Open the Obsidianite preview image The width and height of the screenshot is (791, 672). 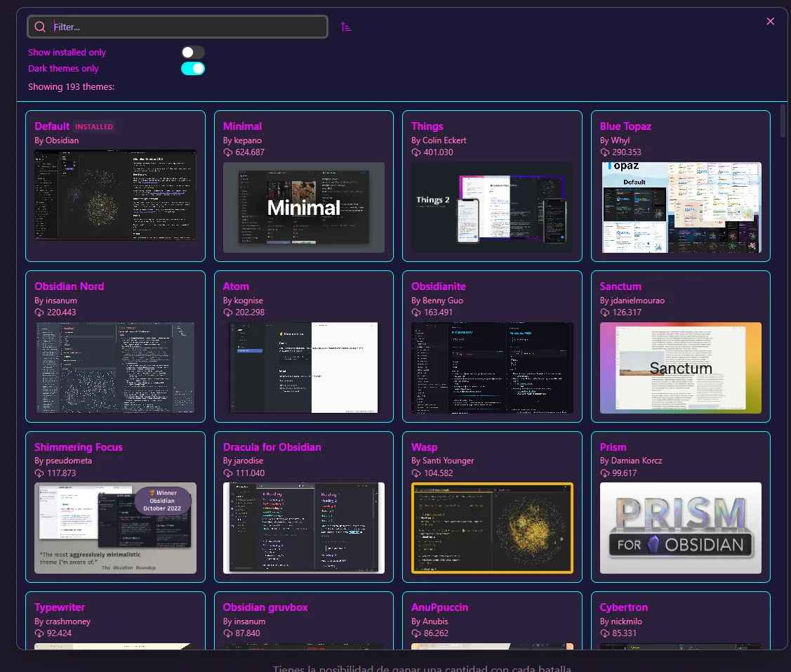tap(492, 367)
